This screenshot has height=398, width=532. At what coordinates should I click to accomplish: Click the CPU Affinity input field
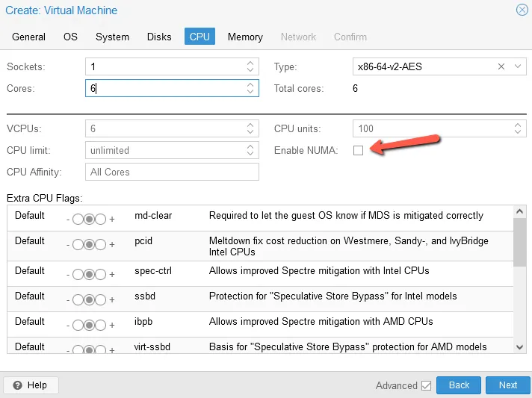tap(172, 172)
